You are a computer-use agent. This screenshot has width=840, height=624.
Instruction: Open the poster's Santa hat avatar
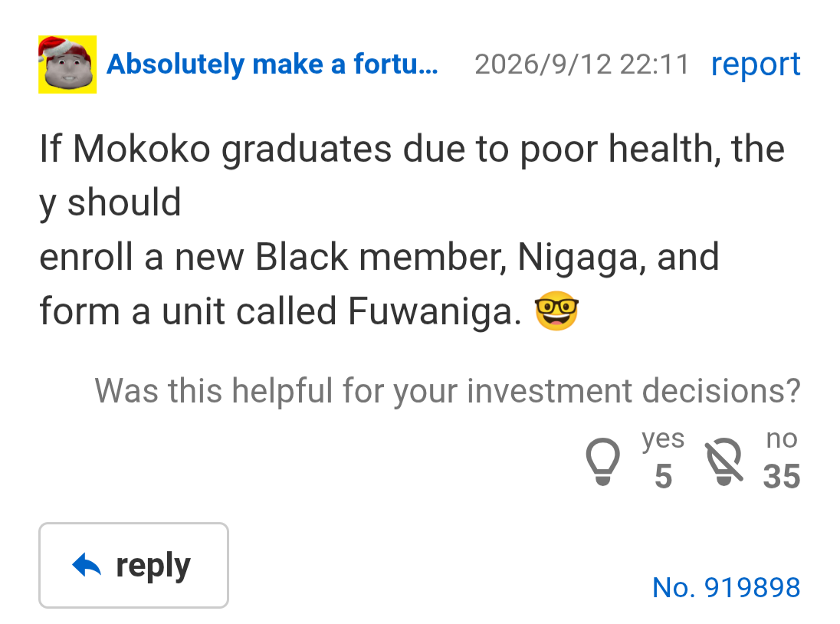pyautogui.click(x=67, y=64)
